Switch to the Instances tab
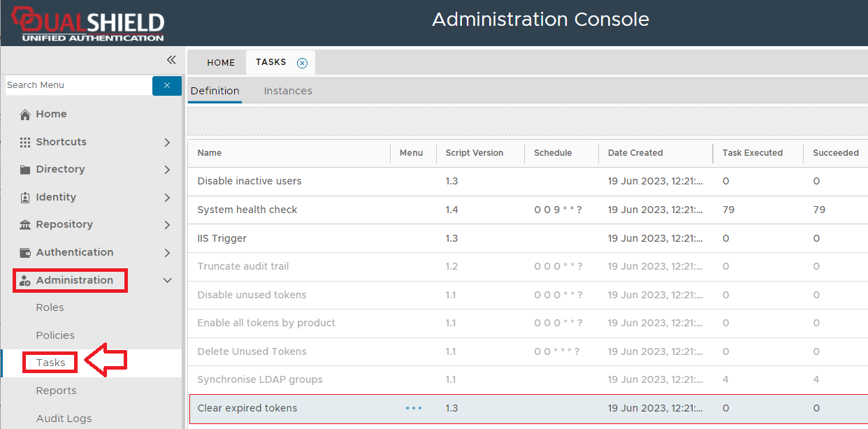 click(288, 91)
